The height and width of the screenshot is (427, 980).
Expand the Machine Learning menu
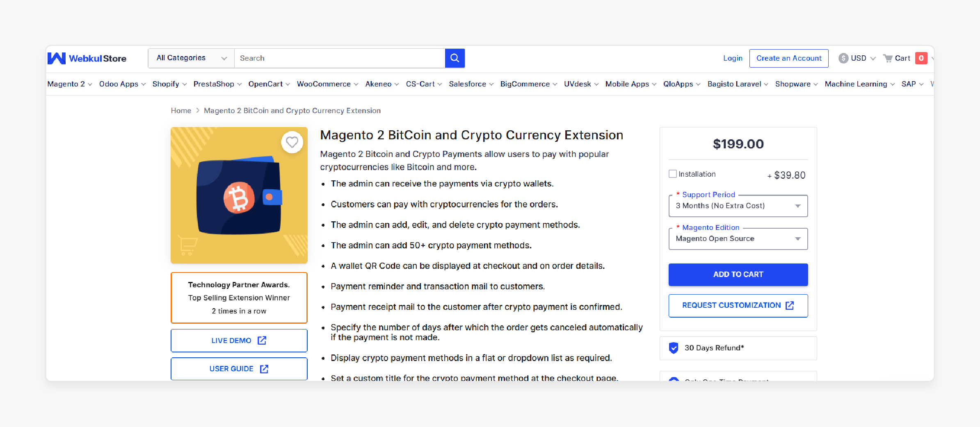[859, 84]
